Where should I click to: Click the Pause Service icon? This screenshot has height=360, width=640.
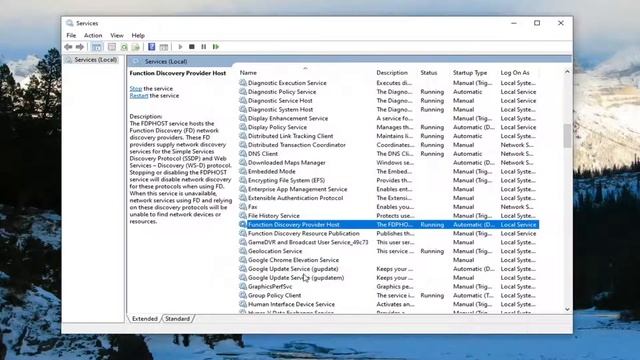click(x=204, y=47)
